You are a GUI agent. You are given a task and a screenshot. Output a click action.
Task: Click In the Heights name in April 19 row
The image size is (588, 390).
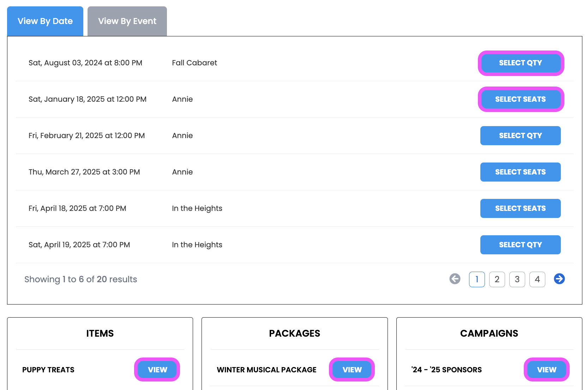coord(197,245)
